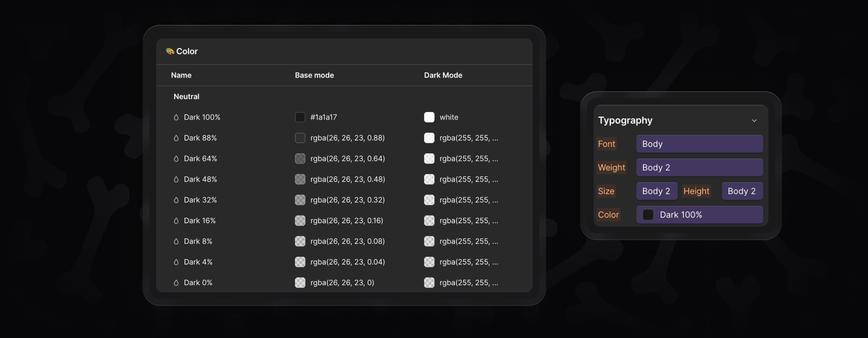
Task: Open the Size dropdown labeled Body 2
Action: point(656,191)
